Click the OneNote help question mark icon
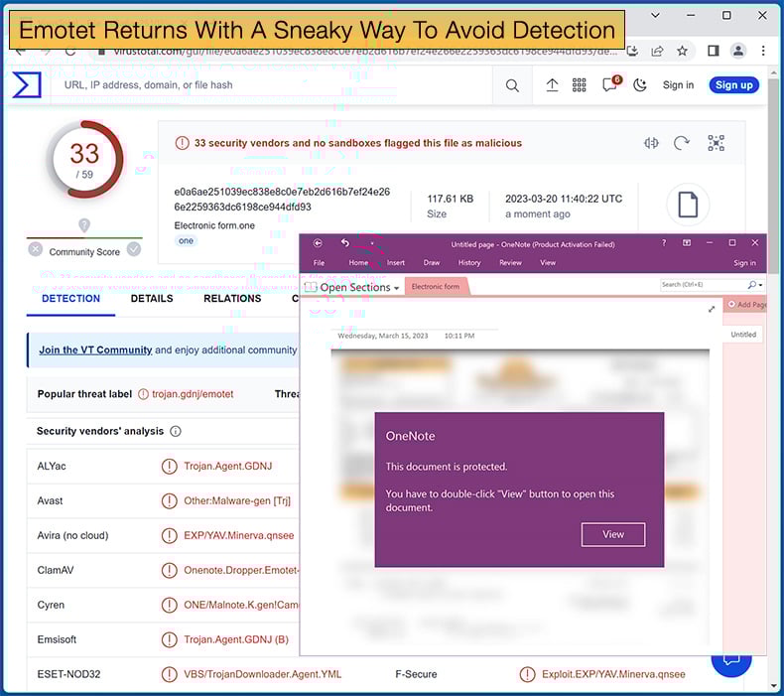 point(664,243)
